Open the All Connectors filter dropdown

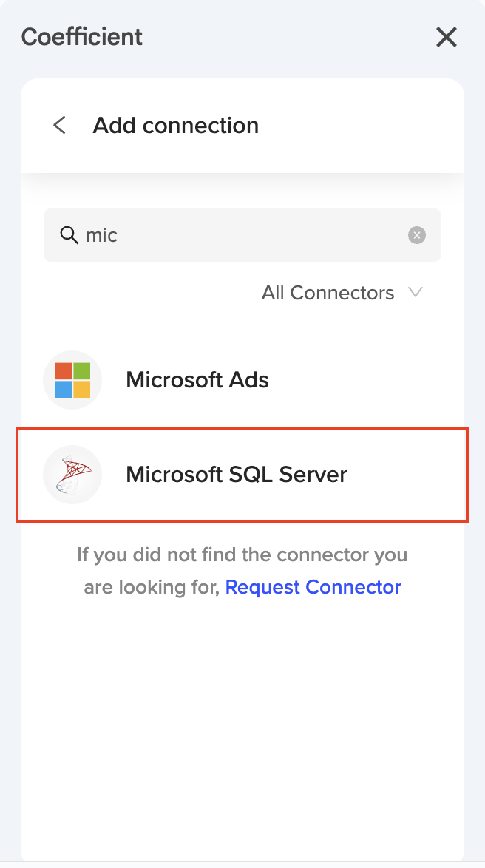(328, 293)
